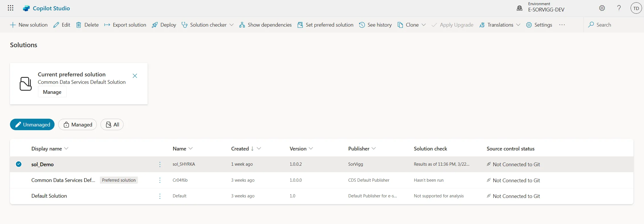
Task: Delete the selected solution
Action: click(87, 25)
